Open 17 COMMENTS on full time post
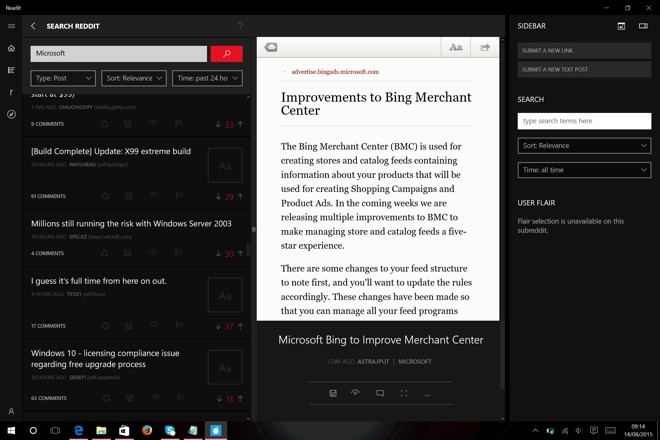This screenshot has height=440, width=660. pyautogui.click(x=48, y=326)
